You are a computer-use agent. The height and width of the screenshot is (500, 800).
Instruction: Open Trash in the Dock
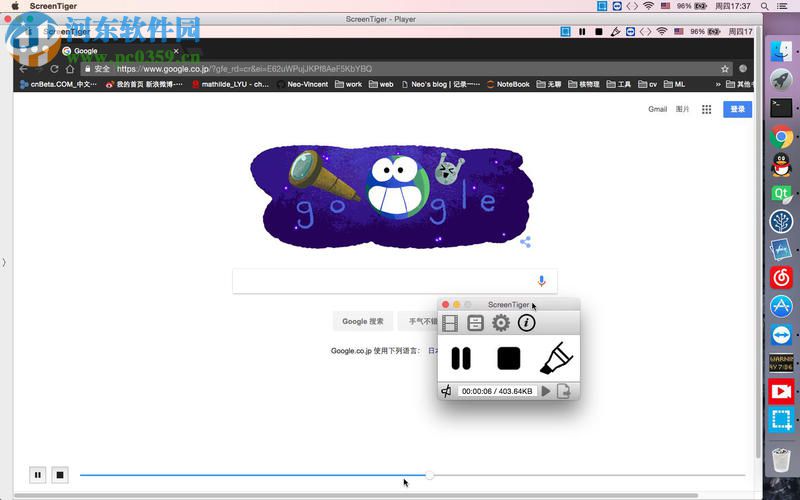point(781,460)
